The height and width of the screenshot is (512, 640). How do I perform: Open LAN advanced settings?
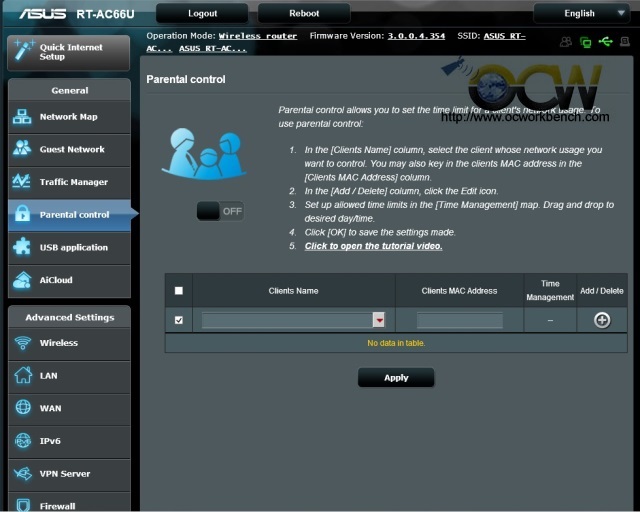click(x=69, y=376)
